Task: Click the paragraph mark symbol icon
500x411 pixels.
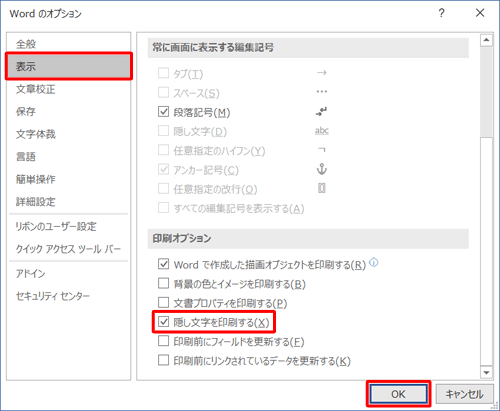Action: click(322, 112)
